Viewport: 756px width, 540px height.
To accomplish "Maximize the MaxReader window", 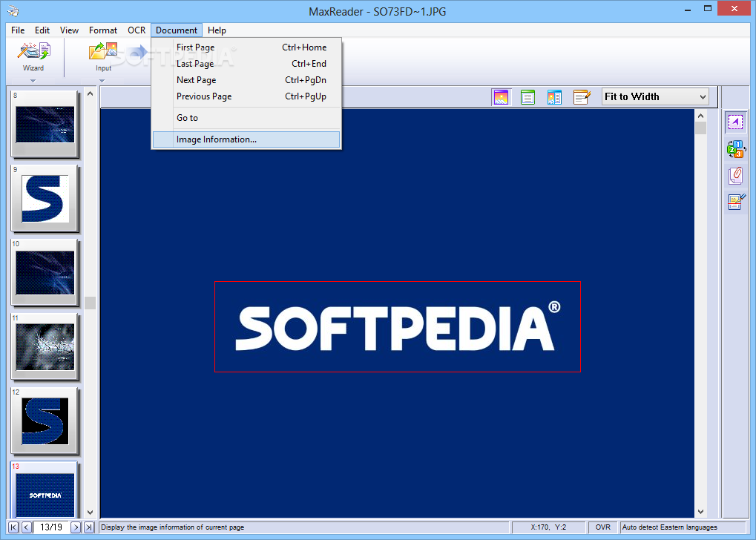I will click(x=708, y=9).
